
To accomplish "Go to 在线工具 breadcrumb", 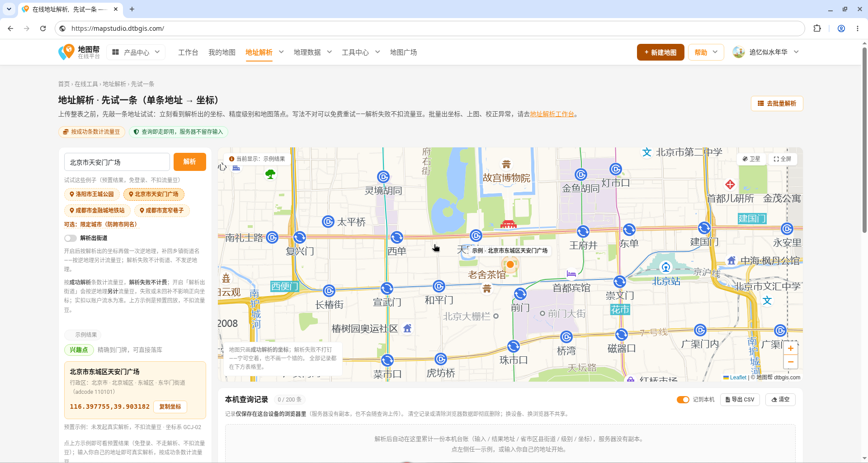I will click(86, 84).
